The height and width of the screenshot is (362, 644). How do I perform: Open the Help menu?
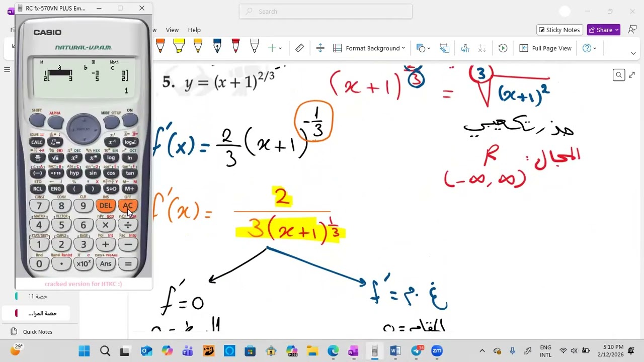[x=194, y=30]
